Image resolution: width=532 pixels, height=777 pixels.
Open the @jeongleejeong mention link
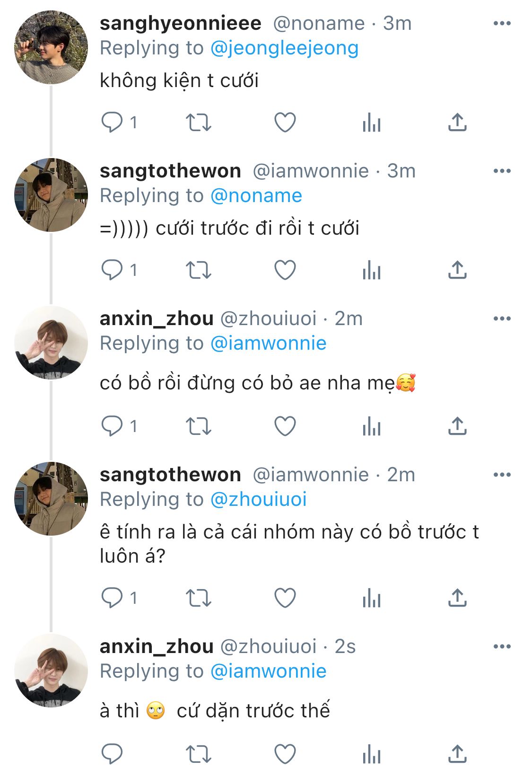click(284, 48)
